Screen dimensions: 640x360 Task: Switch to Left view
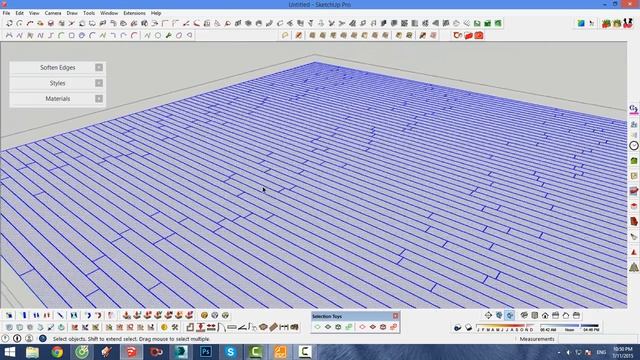(576, 315)
